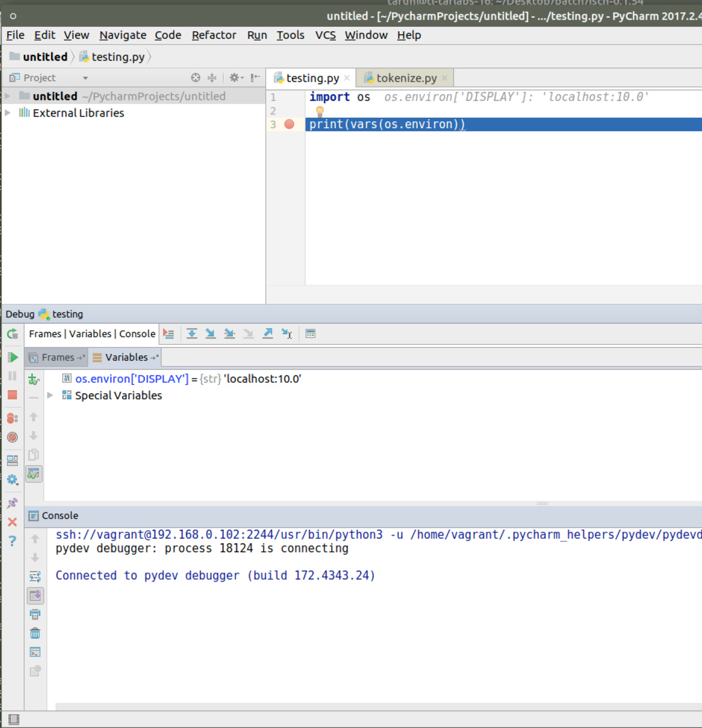
Task: Click the ssh://vagrant console command line
Action: (x=379, y=535)
